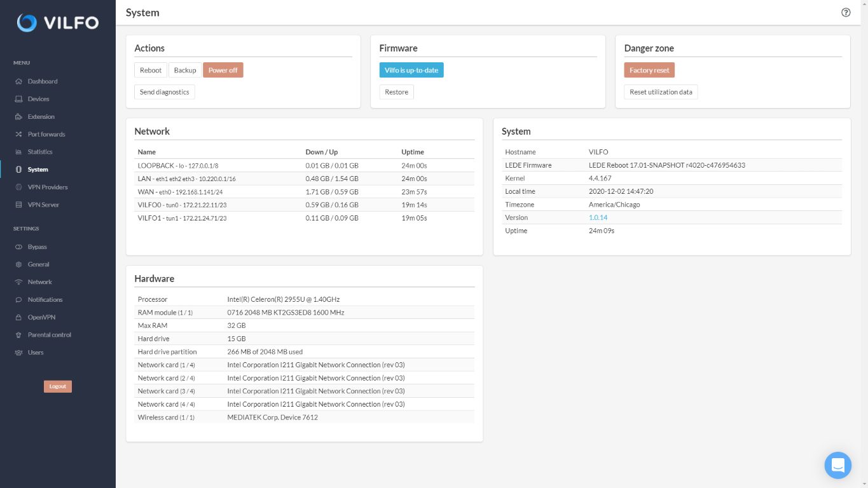The height and width of the screenshot is (488, 868).
Task: Click the Parental control icon
Action: tap(19, 335)
